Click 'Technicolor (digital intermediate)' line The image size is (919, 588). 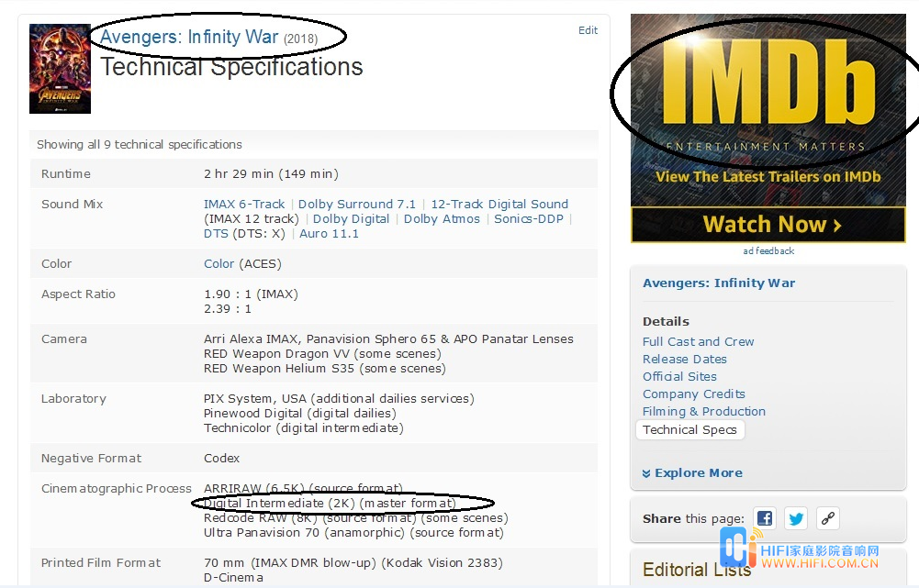tap(304, 428)
